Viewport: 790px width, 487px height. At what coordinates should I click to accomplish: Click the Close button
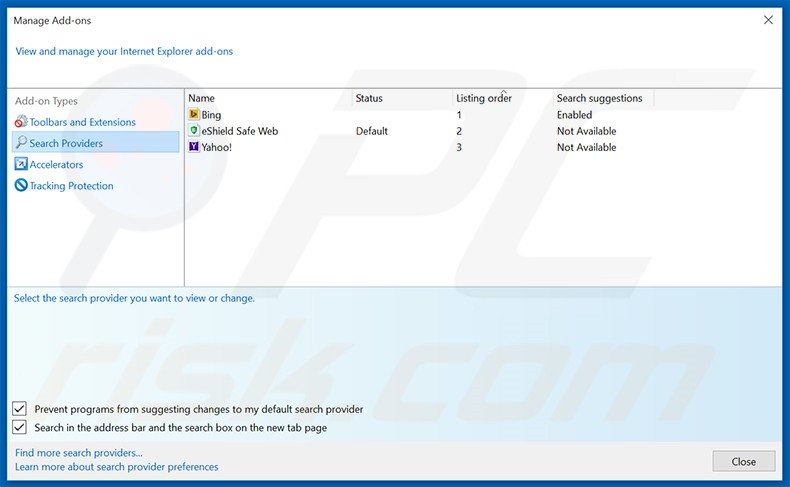(744, 461)
